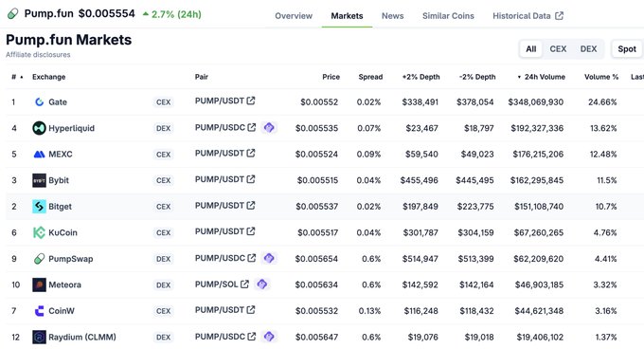Select the Spot market type
The image size is (644, 349).
point(627,49)
